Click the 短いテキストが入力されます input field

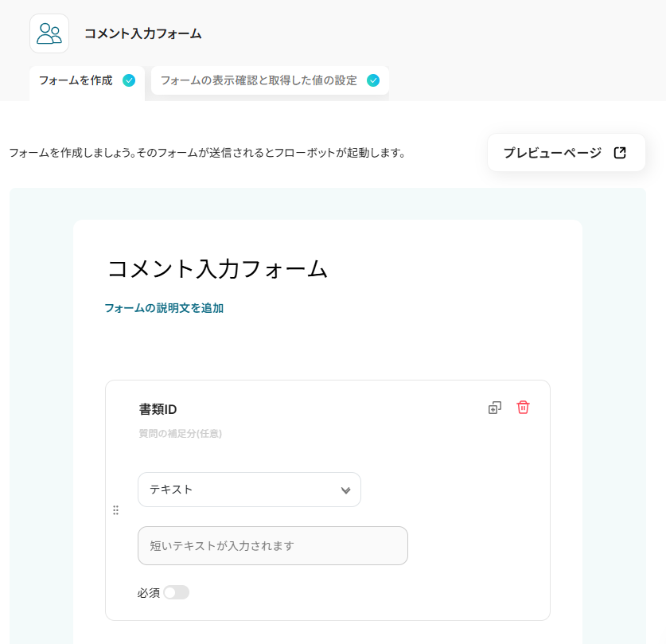tap(273, 545)
